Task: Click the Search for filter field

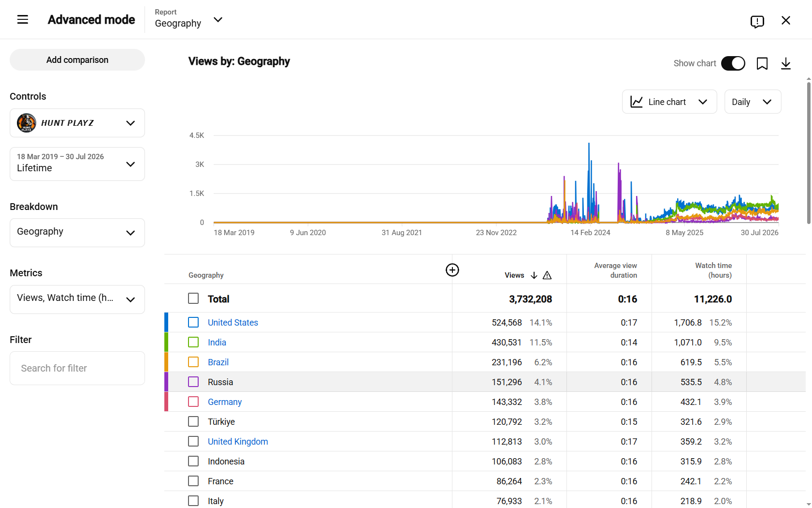Action: (77, 368)
